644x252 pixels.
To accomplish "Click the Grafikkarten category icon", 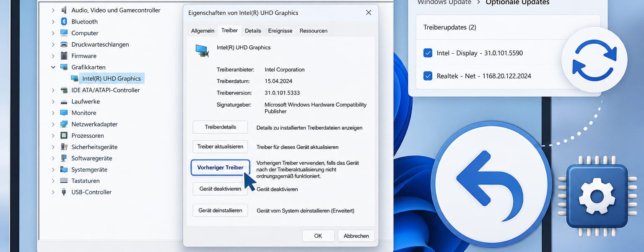I will [x=64, y=67].
